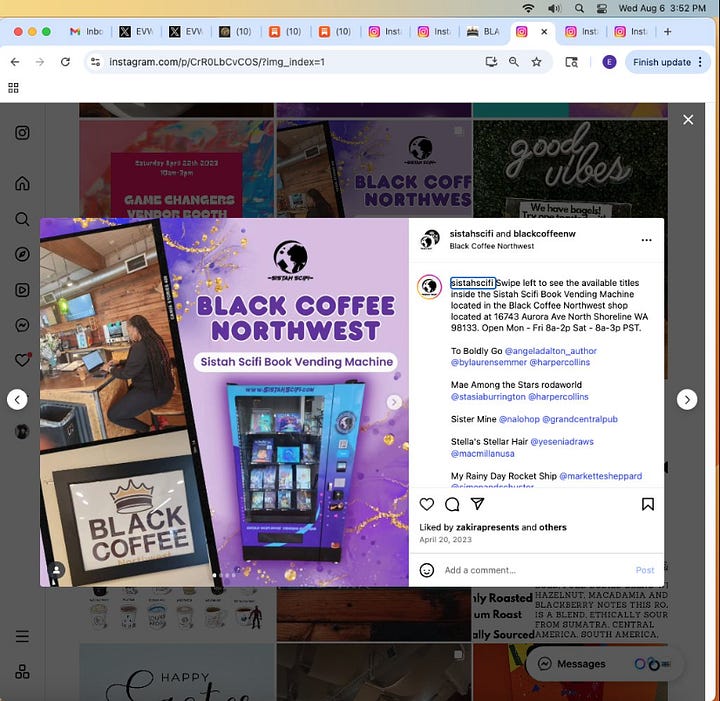Image resolution: width=720 pixels, height=701 pixels.
Task: Open @angeladalton_author mention
Action: click(x=551, y=351)
